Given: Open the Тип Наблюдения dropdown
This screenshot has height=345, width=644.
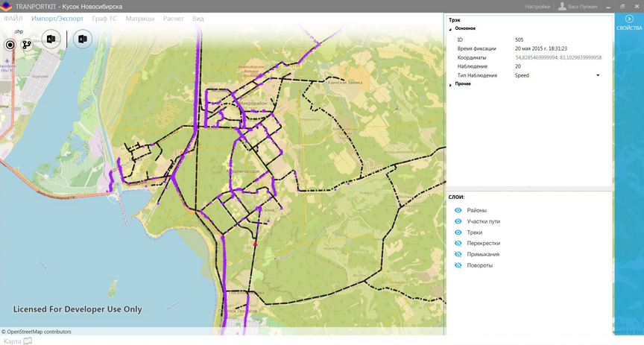Looking at the screenshot, I should [598, 75].
